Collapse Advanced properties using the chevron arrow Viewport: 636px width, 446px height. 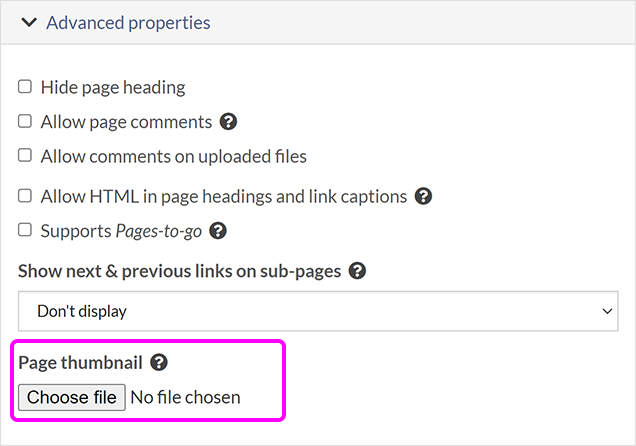point(28,22)
